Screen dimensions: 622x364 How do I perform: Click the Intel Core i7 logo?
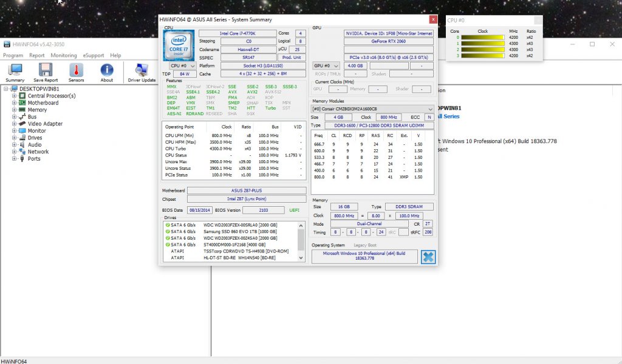[179, 45]
